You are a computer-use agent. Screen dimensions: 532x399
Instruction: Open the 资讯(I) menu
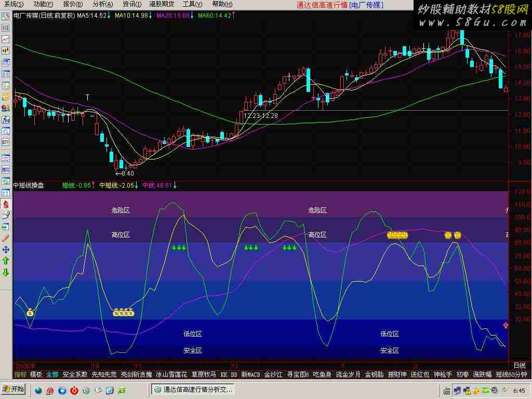(x=132, y=4)
